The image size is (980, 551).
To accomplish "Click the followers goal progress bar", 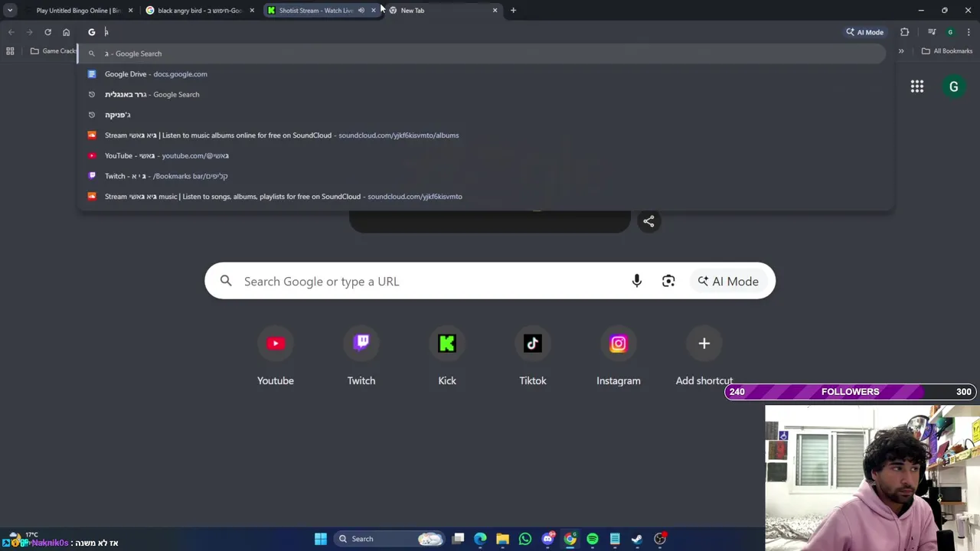I will (x=851, y=392).
